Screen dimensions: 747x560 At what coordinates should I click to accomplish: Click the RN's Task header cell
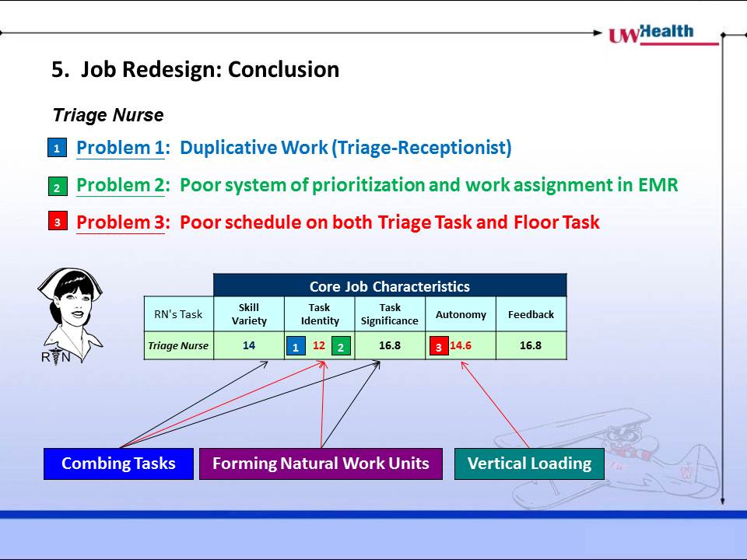179,314
